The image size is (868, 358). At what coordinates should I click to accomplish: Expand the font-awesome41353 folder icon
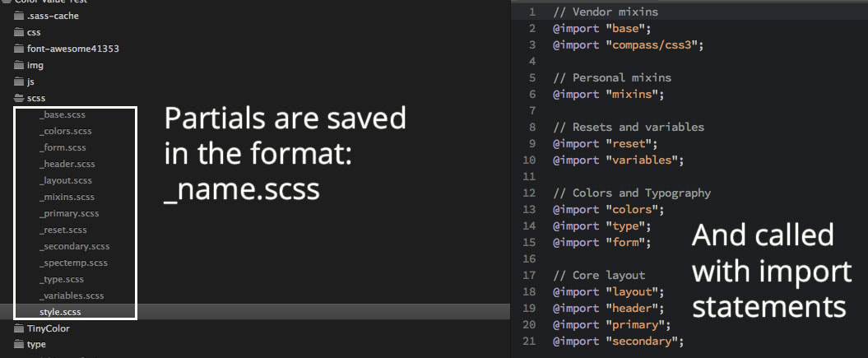19,49
